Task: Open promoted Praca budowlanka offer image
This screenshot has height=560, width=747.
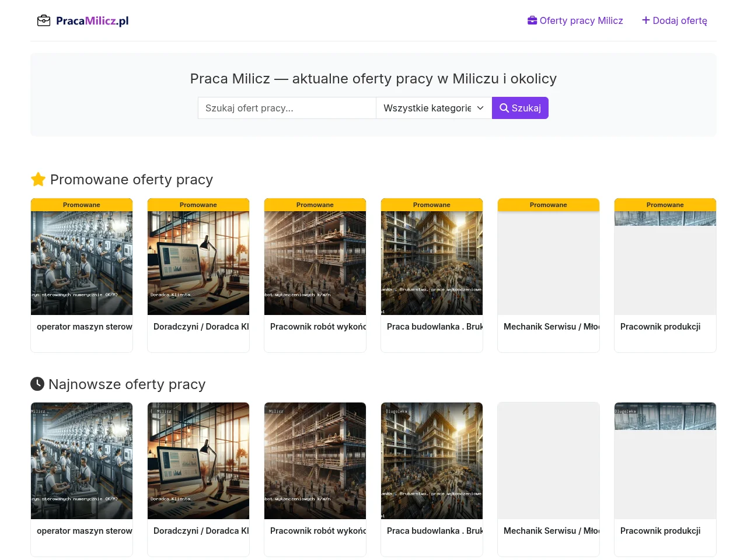Action: click(x=432, y=263)
